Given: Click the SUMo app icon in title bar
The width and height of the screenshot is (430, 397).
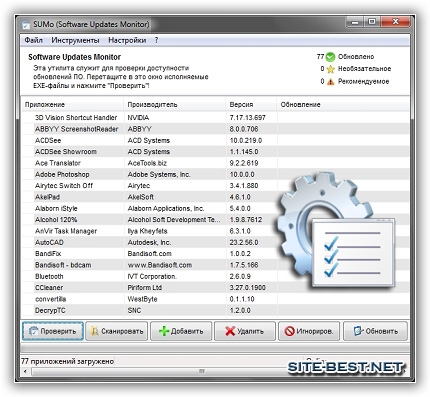Looking at the screenshot, I should point(25,24).
